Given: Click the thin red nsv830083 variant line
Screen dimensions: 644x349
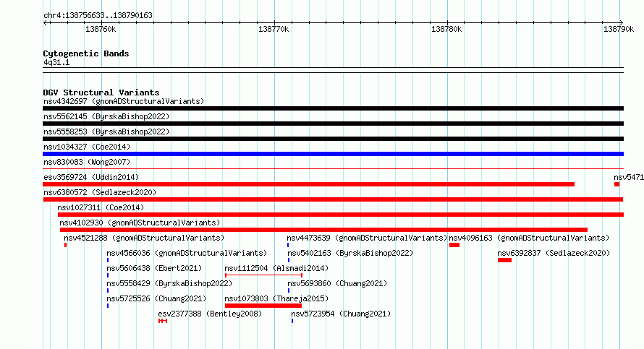Looking at the screenshot, I should (x=333, y=168).
